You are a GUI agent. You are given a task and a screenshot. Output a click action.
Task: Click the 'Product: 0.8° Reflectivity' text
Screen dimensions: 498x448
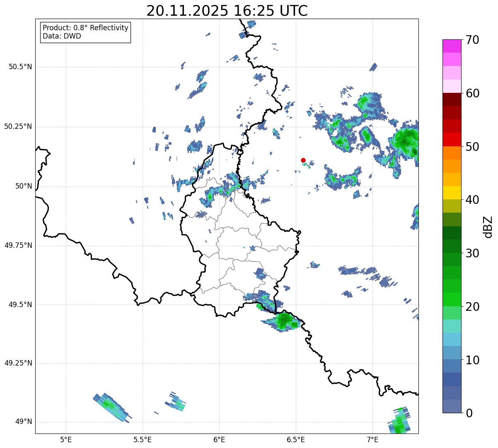coord(86,28)
